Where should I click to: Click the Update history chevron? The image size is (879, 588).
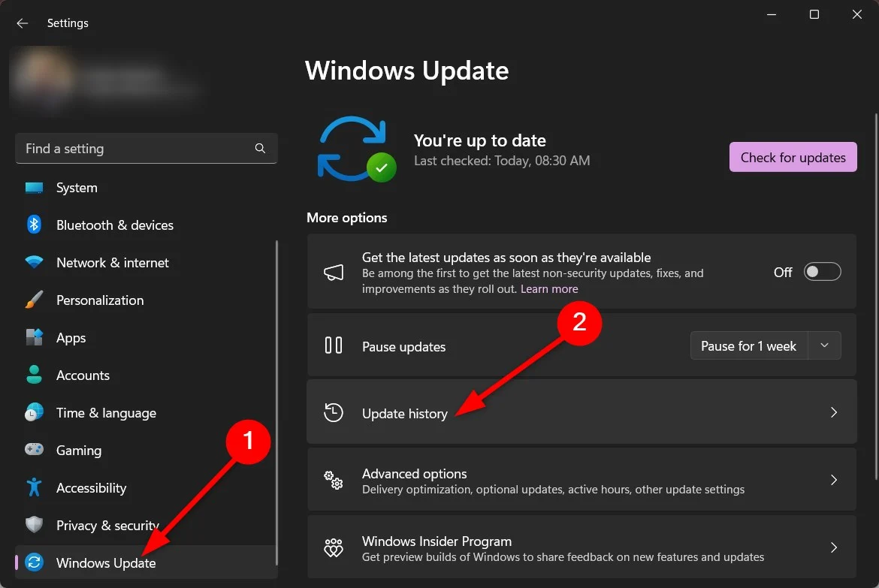834,412
